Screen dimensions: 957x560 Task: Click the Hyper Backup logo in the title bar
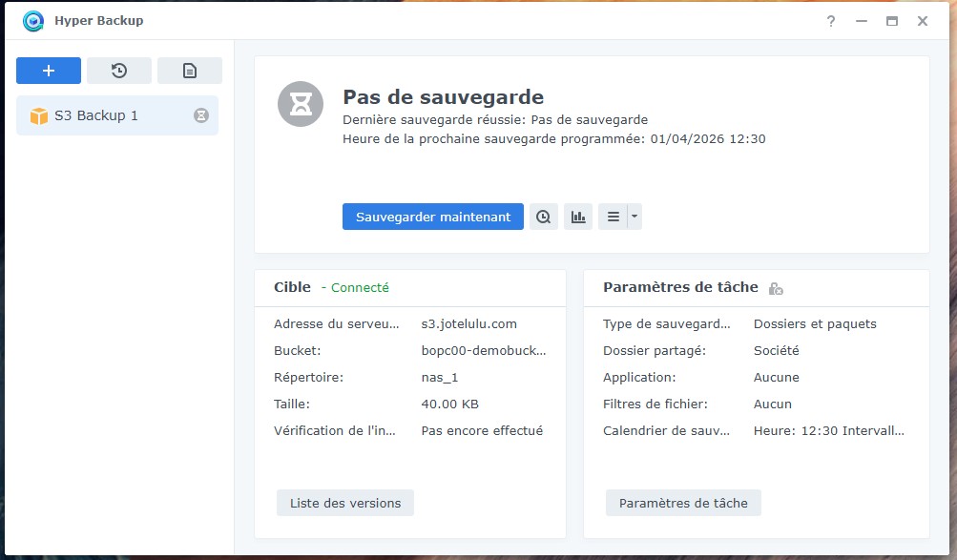coord(33,21)
